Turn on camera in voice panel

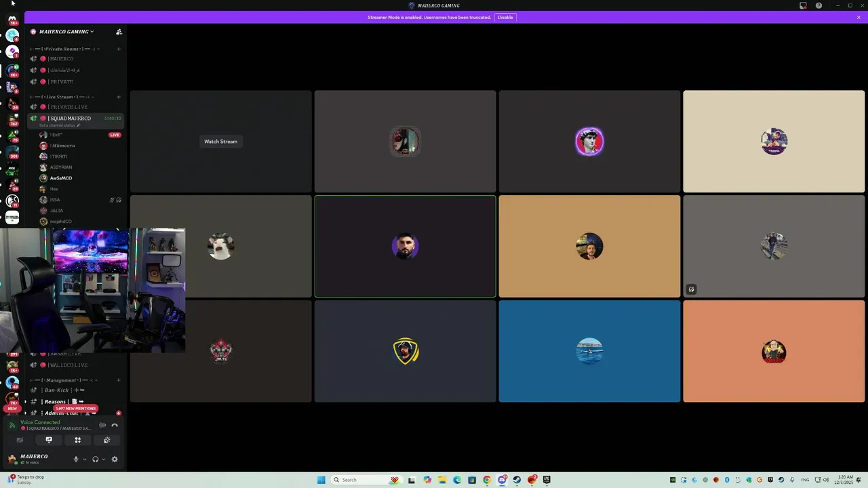(20, 441)
